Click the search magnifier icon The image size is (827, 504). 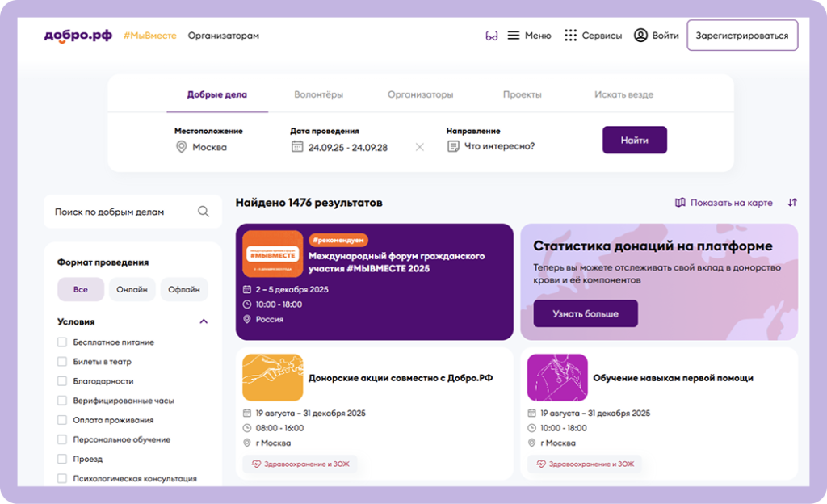point(204,212)
